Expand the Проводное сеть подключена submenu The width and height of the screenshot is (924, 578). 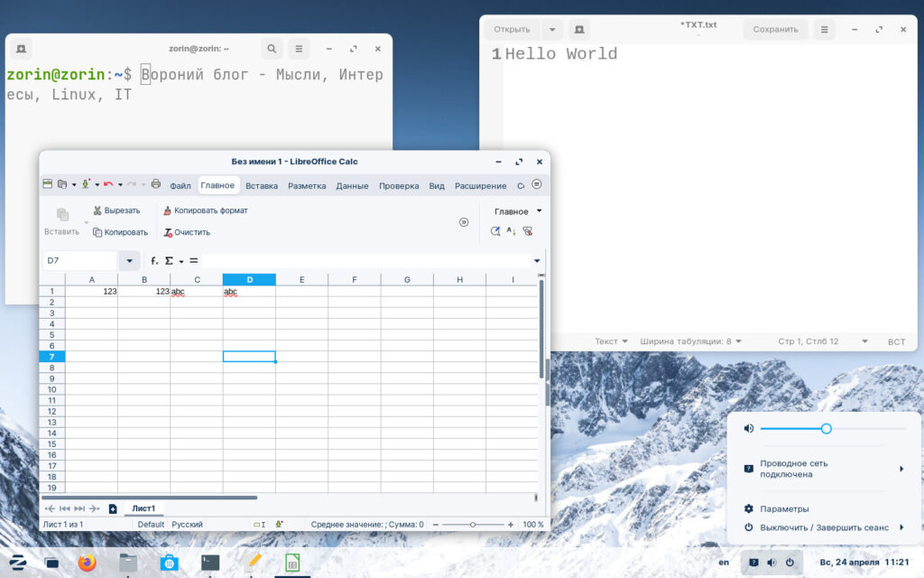(901, 469)
